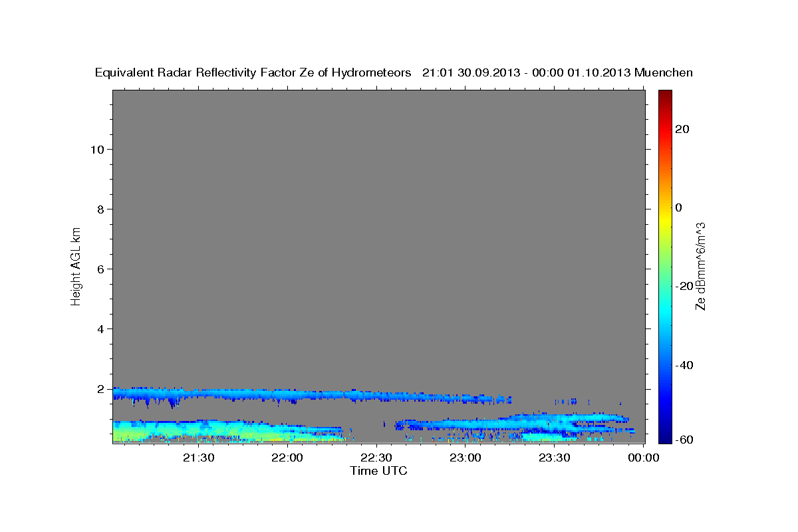Click the '22:30' time tick label
The height and width of the screenshot is (532, 798).
click(x=376, y=458)
